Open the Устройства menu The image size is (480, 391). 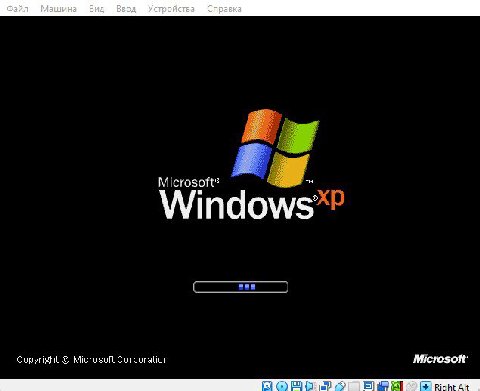[x=171, y=8]
